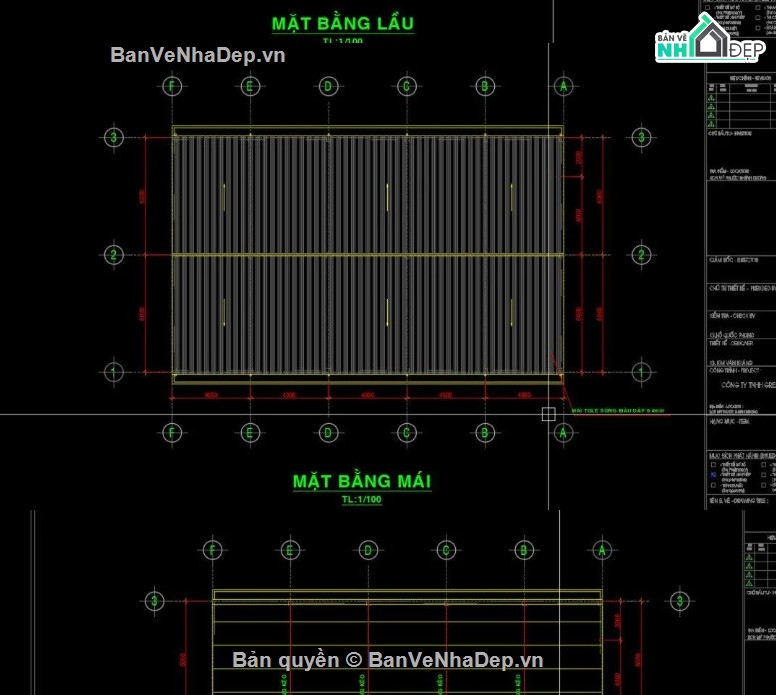The width and height of the screenshot is (776, 695).
Task: Select the 'THIẾT KẾ - DESIGNER' title block label
Action: click(x=731, y=343)
